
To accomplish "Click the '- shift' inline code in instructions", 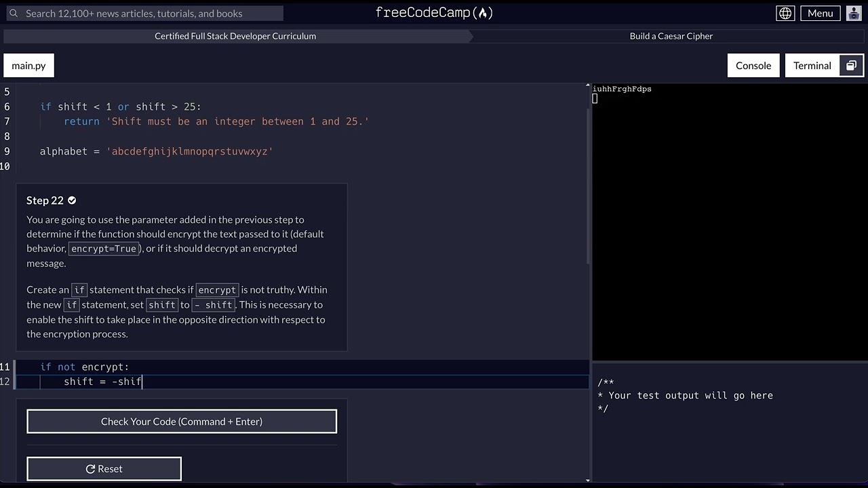I will pos(214,305).
